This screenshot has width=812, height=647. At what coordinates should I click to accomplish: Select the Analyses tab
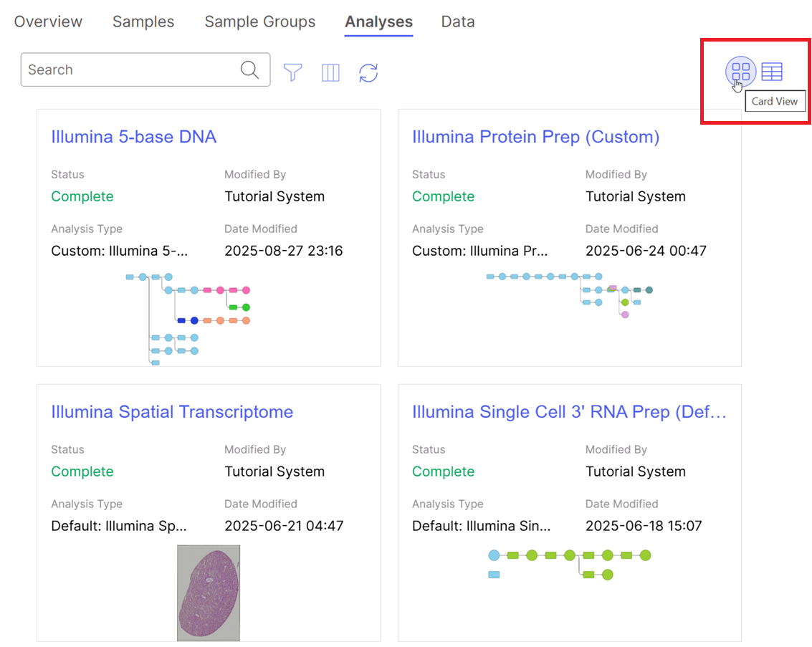[378, 22]
